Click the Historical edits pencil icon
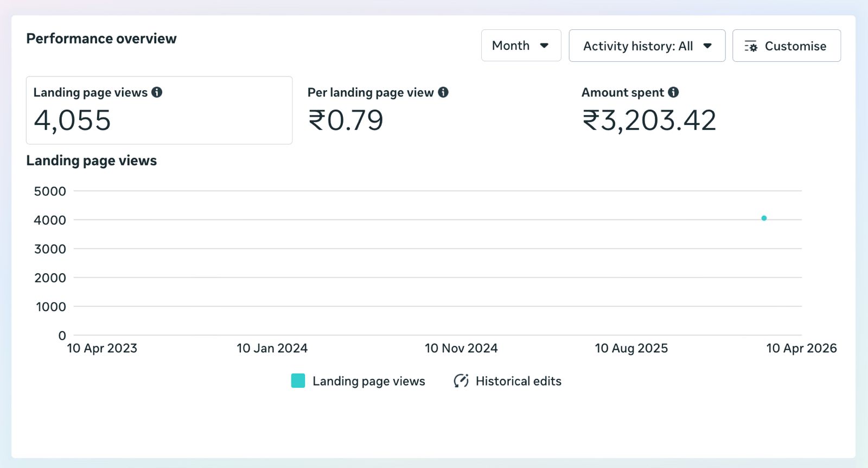Viewport: 868px width, 468px height. (x=461, y=381)
